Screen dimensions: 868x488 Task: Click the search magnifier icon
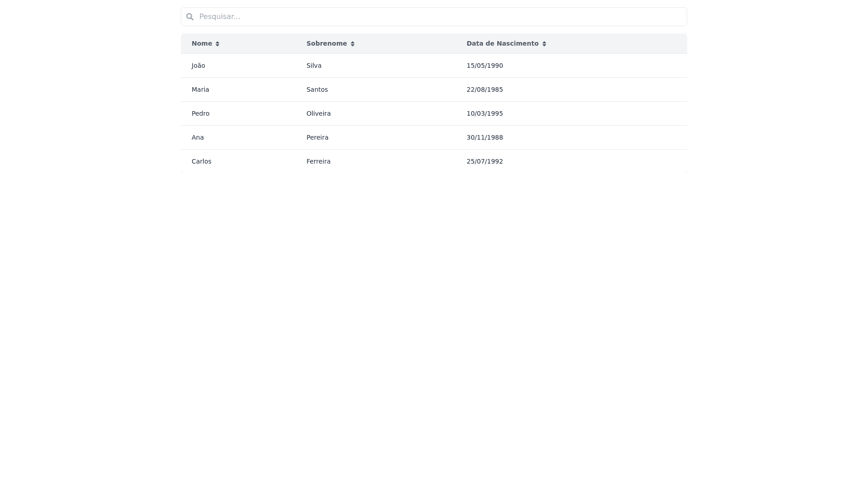pyautogui.click(x=190, y=17)
